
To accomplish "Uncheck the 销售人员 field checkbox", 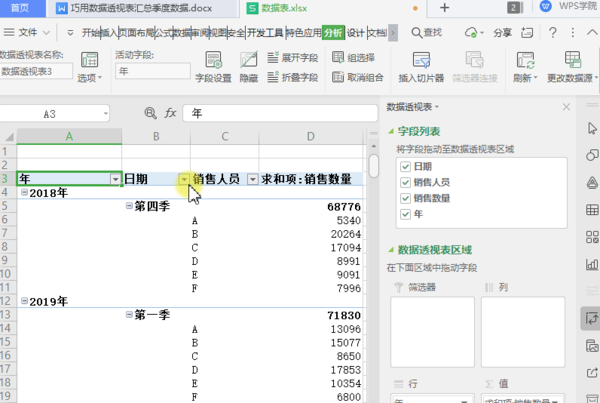I will pyautogui.click(x=404, y=182).
